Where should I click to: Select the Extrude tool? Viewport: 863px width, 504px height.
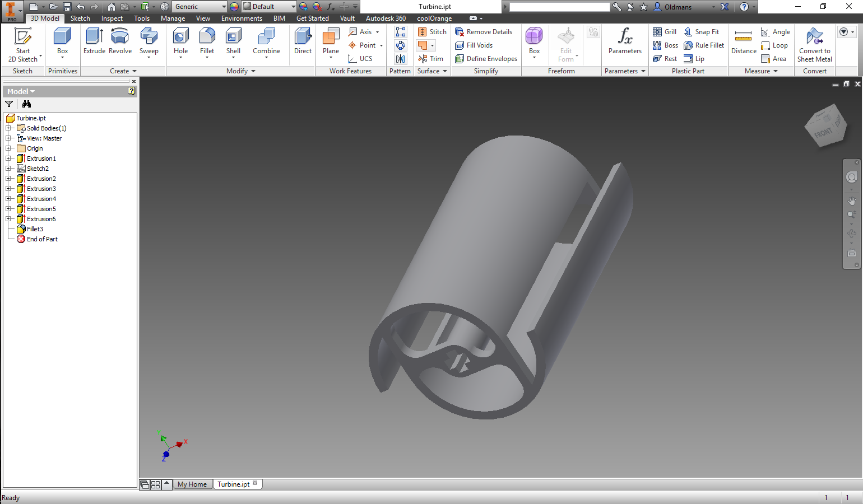[x=94, y=41]
